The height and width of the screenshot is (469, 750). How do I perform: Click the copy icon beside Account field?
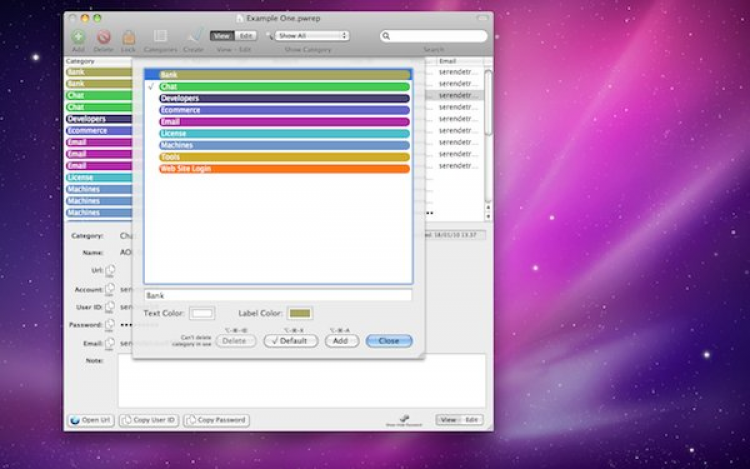tap(110, 289)
